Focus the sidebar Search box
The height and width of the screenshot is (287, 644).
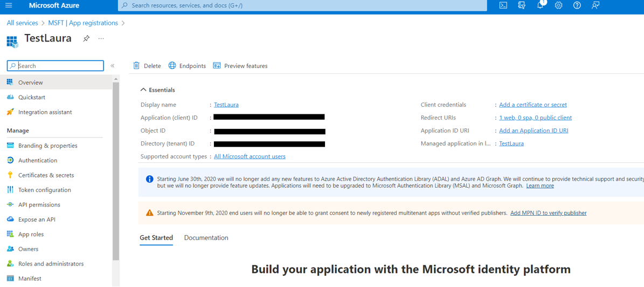[56, 66]
